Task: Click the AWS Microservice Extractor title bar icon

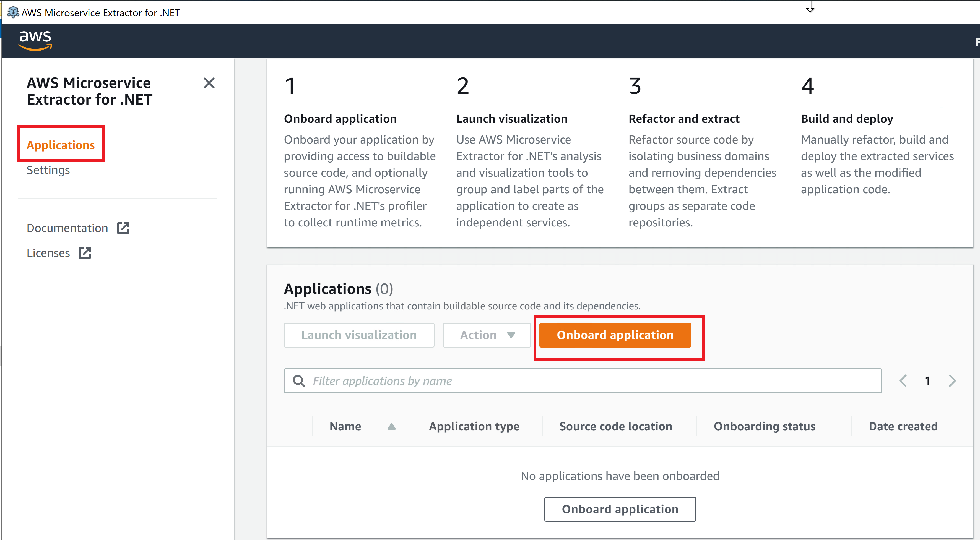Action: click(x=13, y=12)
